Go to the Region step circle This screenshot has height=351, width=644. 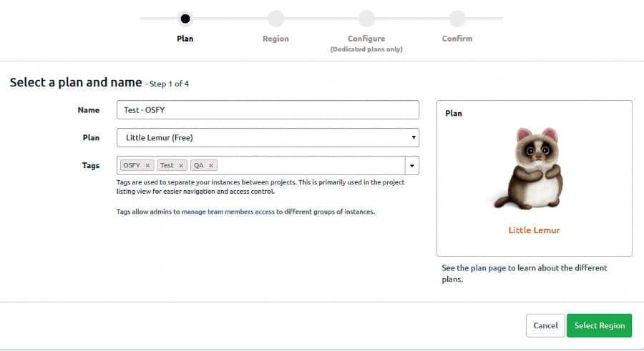[x=275, y=19]
